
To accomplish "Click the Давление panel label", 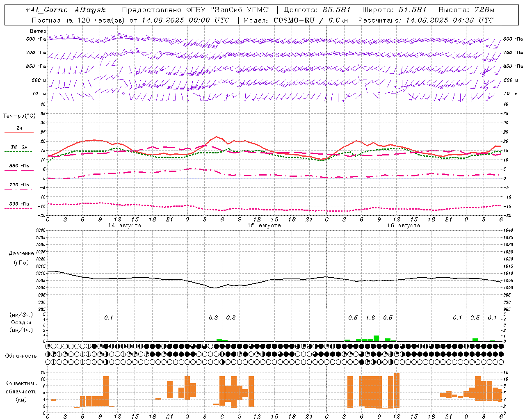I will 21,253.
